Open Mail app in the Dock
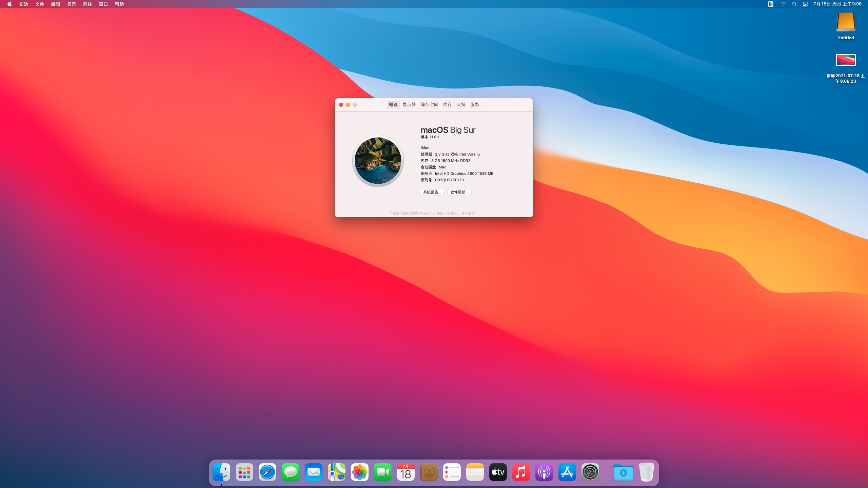 click(314, 472)
